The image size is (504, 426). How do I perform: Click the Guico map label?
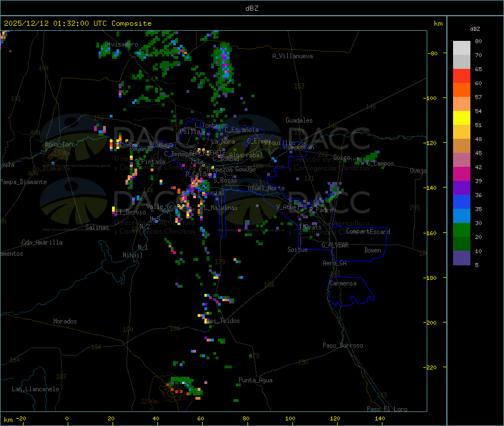(342, 157)
